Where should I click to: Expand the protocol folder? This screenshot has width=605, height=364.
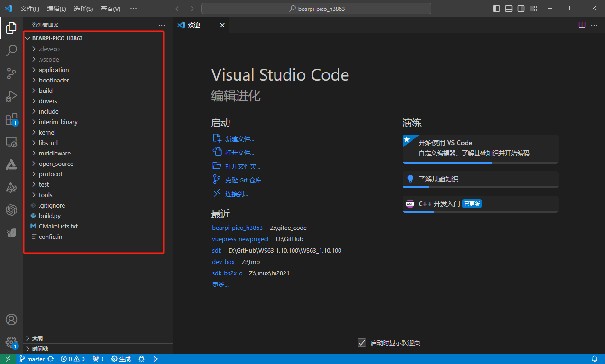coord(98,174)
